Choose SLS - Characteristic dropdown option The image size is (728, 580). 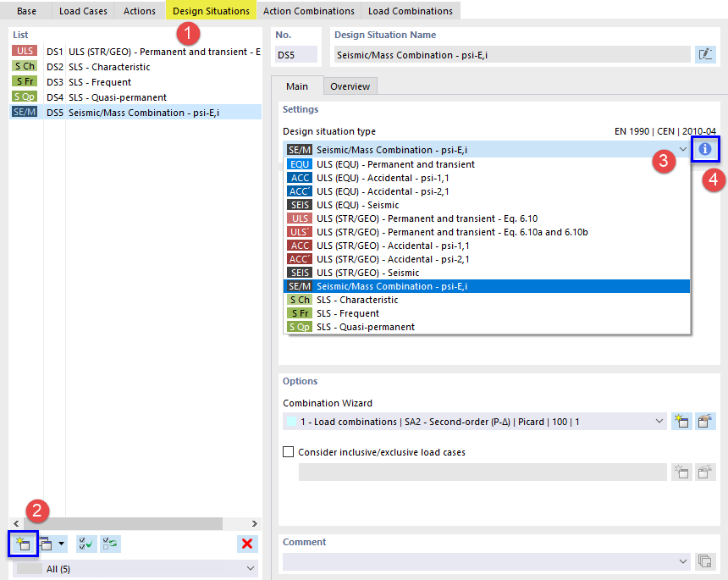(x=487, y=300)
